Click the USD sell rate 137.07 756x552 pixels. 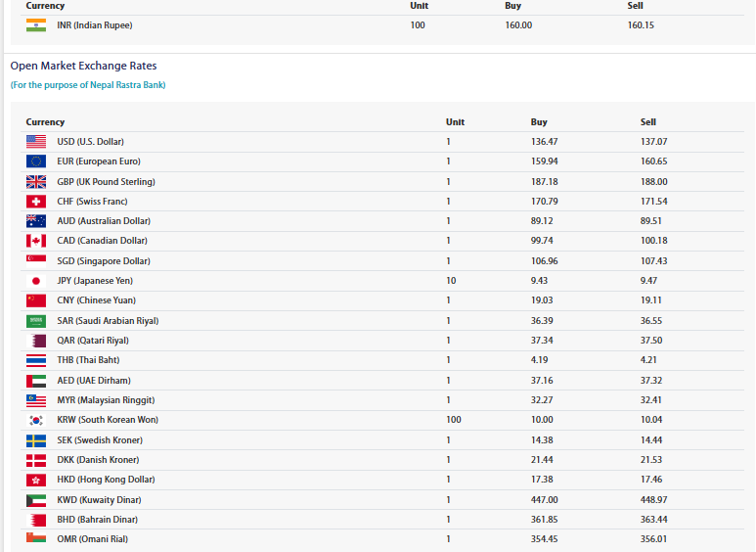point(653,141)
